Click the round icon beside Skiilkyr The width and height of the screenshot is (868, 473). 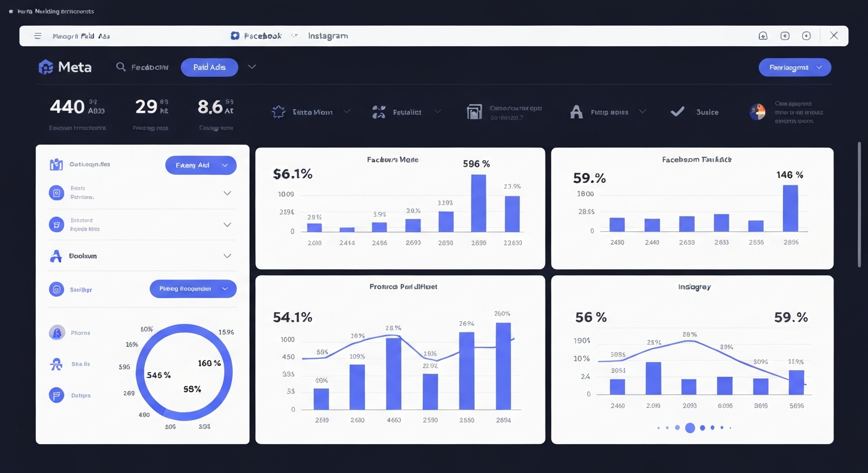click(x=56, y=289)
